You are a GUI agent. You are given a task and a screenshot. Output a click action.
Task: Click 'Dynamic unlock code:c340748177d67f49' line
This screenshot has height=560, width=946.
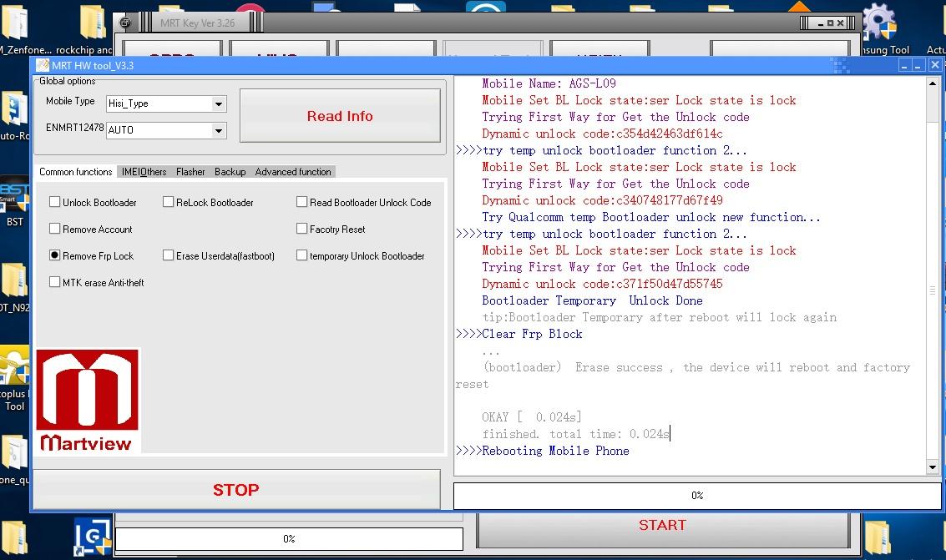click(x=602, y=200)
